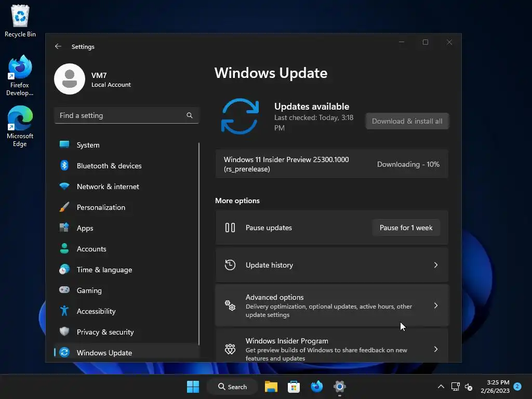This screenshot has width=532, height=399.
Task: Click Pause for 1 week button
Action: click(x=406, y=228)
